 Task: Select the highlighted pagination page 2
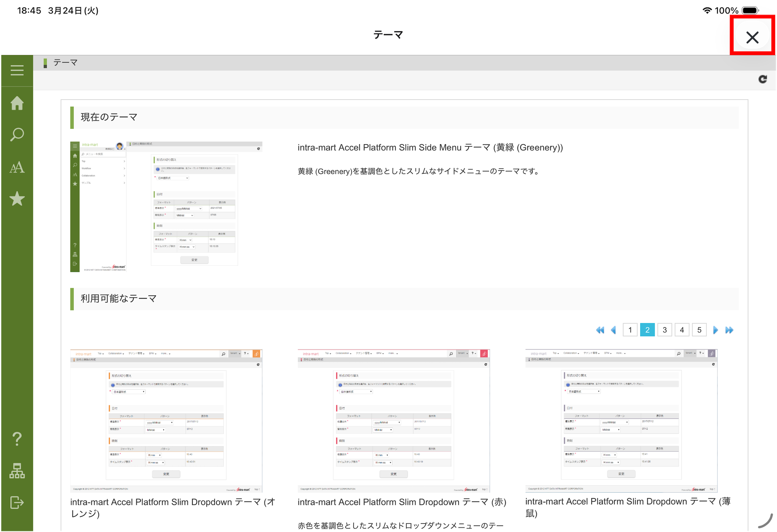click(x=647, y=330)
